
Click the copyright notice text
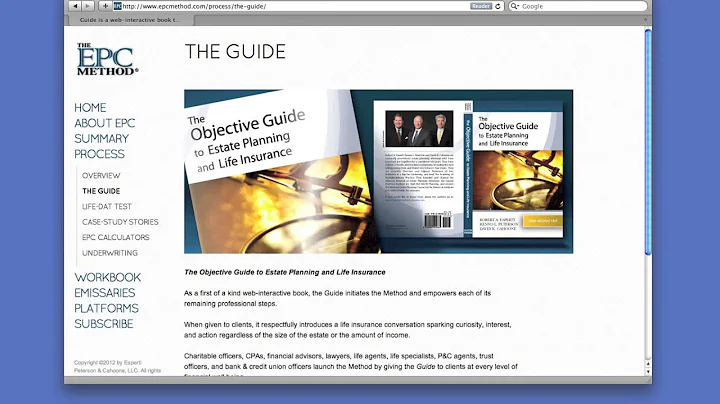coord(118,366)
